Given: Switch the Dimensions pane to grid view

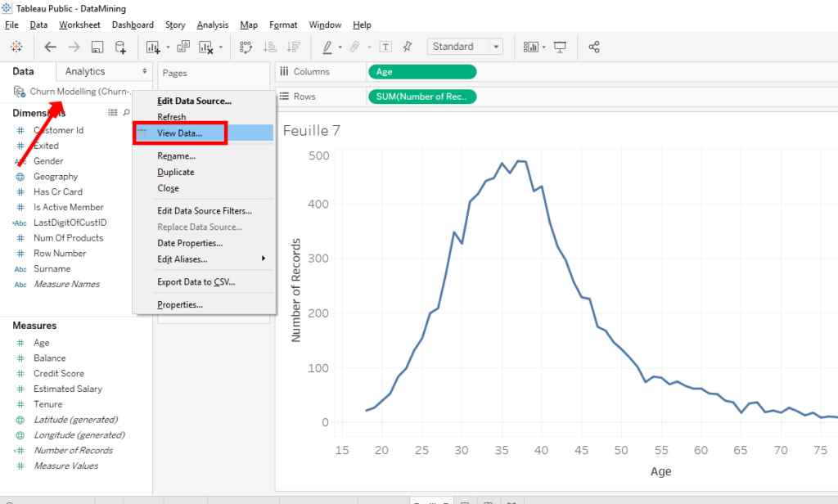Looking at the screenshot, I should [113, 110].
